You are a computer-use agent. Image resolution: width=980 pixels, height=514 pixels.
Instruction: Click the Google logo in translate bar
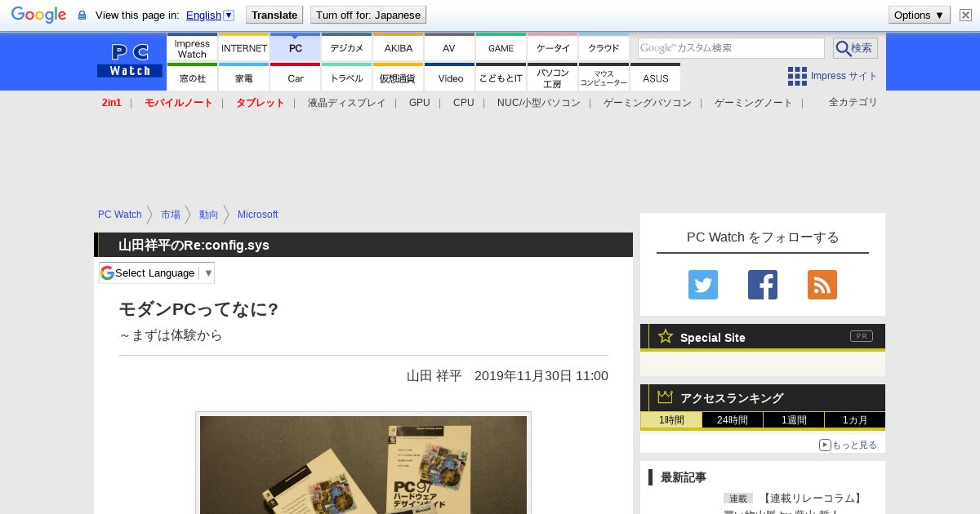pos(38,15)
